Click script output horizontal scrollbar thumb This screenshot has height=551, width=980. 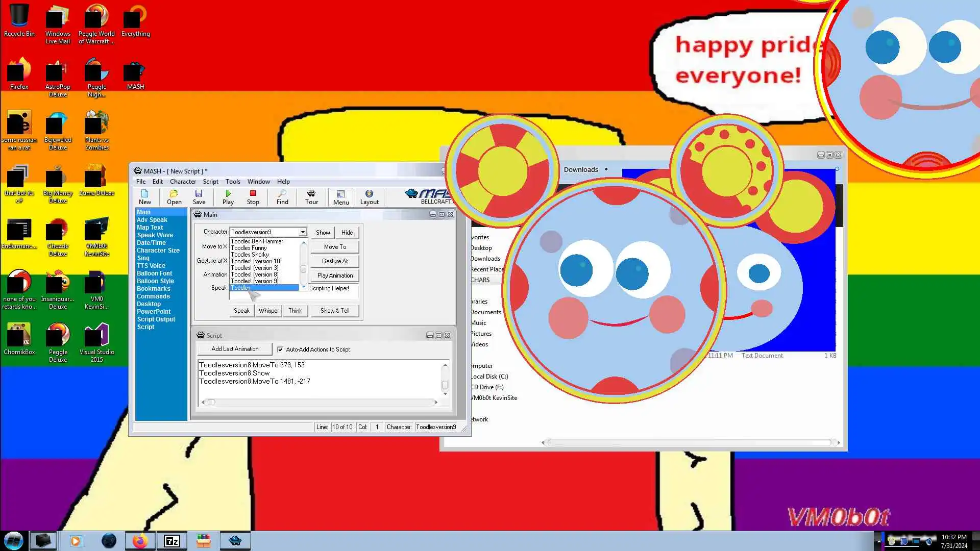point(211,403)
